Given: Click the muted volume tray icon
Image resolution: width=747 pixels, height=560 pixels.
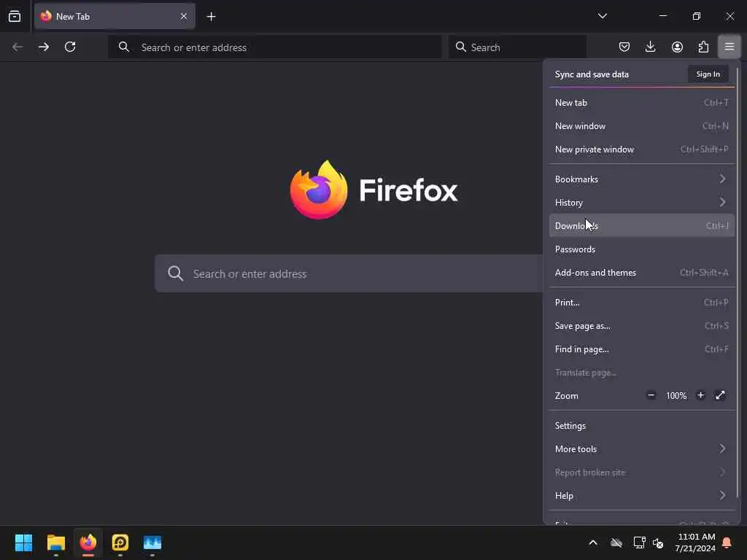Looking at the screenshot, I should (658, 542).
